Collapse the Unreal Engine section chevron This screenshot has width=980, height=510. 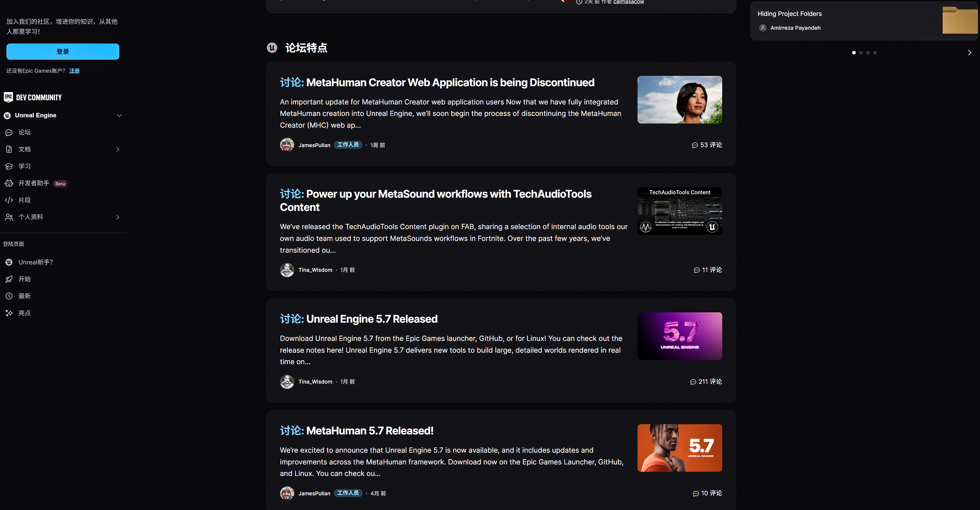[119, 115]
